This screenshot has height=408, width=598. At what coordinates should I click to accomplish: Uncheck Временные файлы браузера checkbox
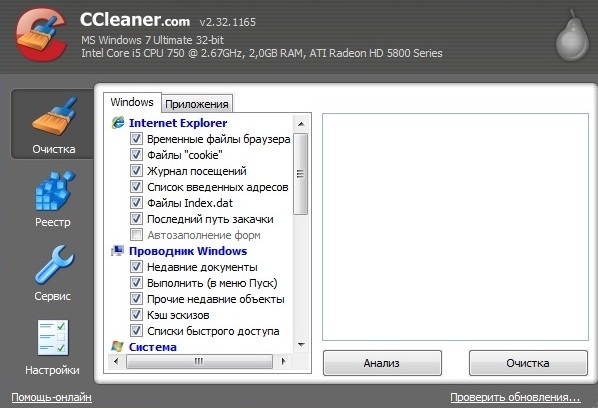136,138
